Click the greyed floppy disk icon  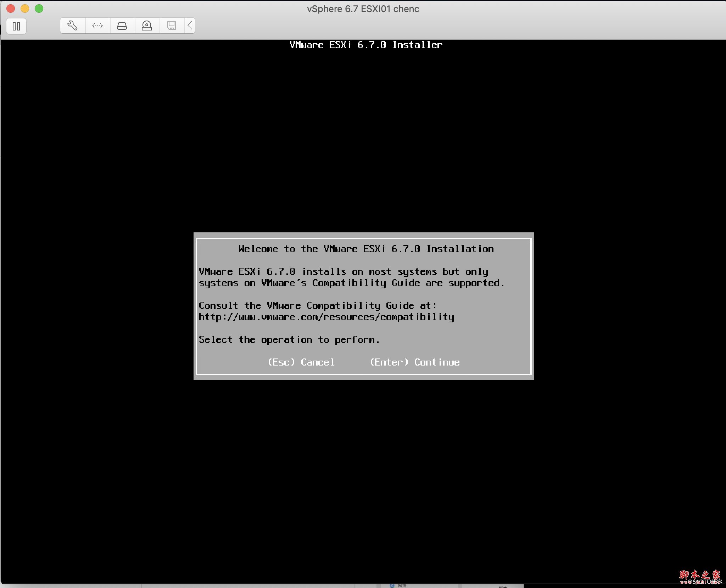pos(172,26)
